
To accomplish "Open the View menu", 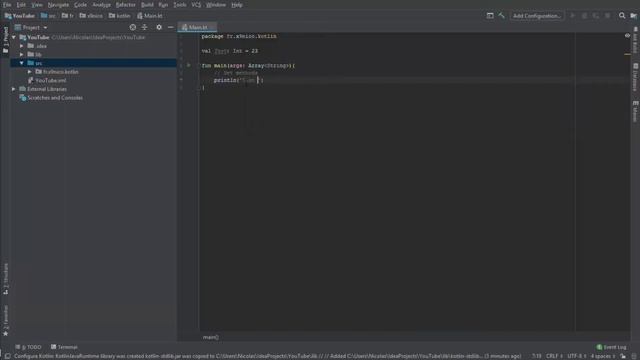I will click(x=37, y=5).
